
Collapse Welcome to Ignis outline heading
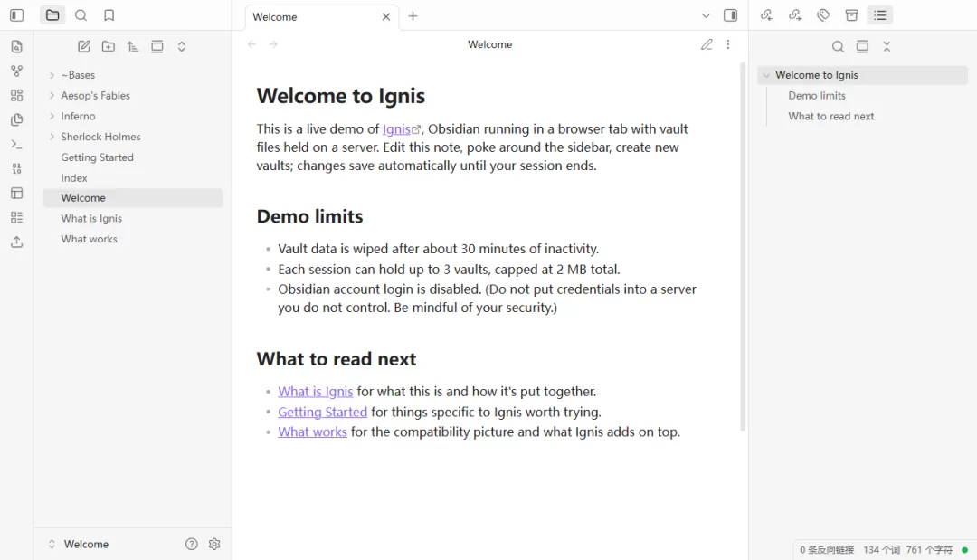(x=766, y=75)
